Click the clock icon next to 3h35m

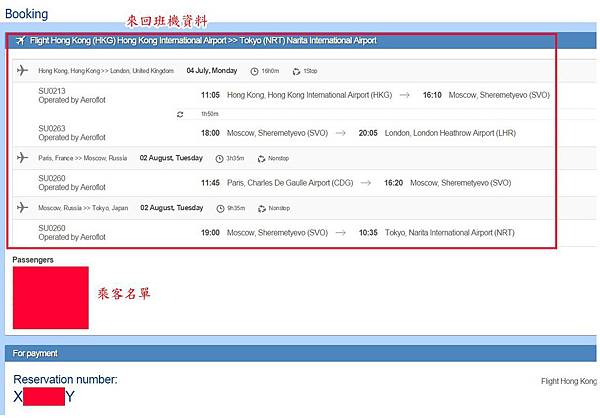[x=219, y=158]
